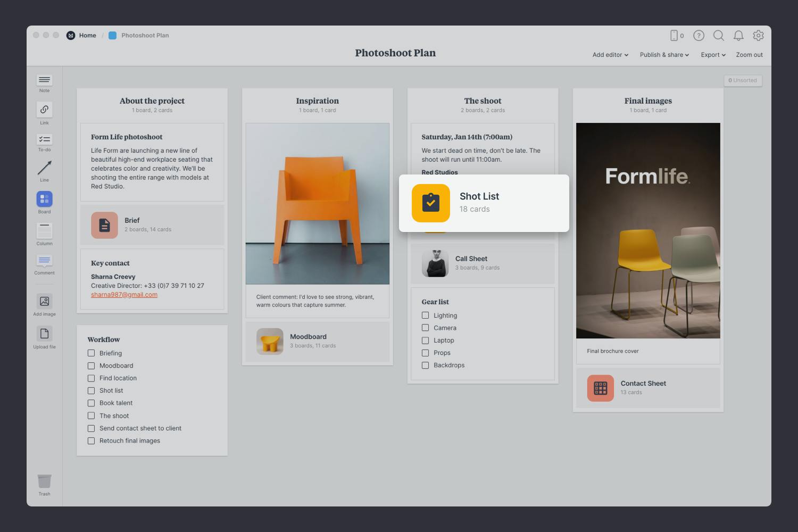Screen dimensions: 798x532
Task: Open the Publish & share dropdown
Action: (664, 55)
